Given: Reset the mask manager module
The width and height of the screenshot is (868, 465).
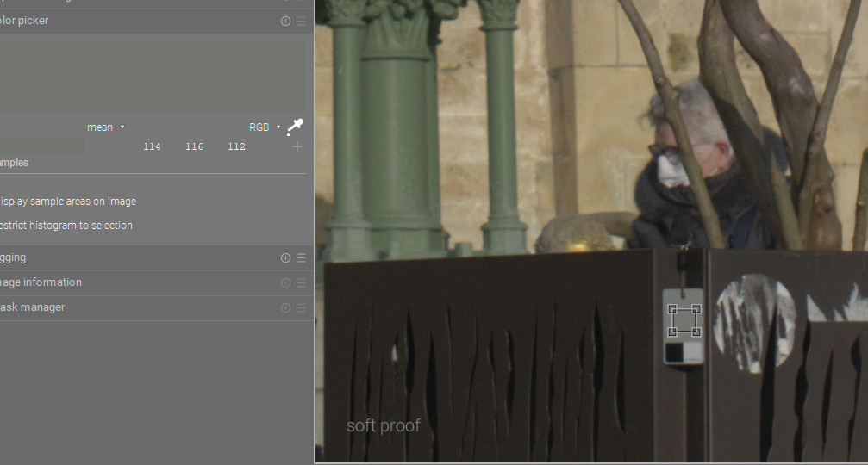Looking at the screenshot, I should 285,307.
